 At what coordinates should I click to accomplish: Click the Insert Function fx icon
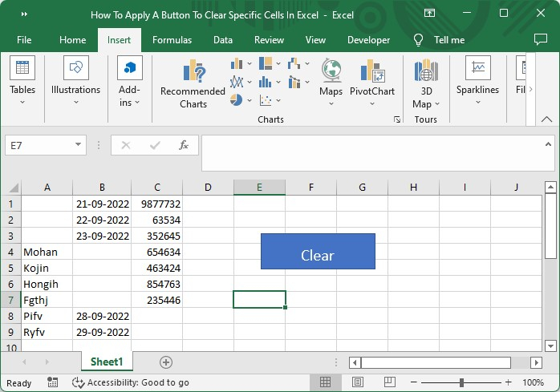(x=183, y=145)
